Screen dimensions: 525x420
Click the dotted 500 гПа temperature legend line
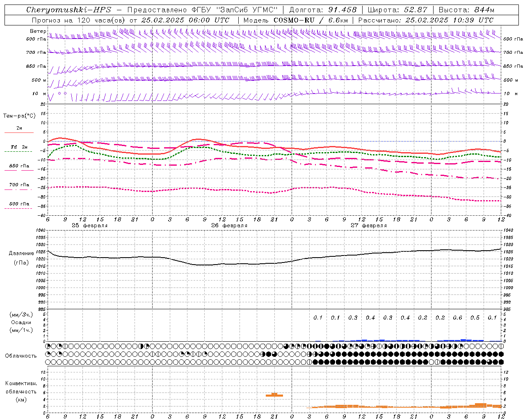pyautogui.click(x=18, y=209)
